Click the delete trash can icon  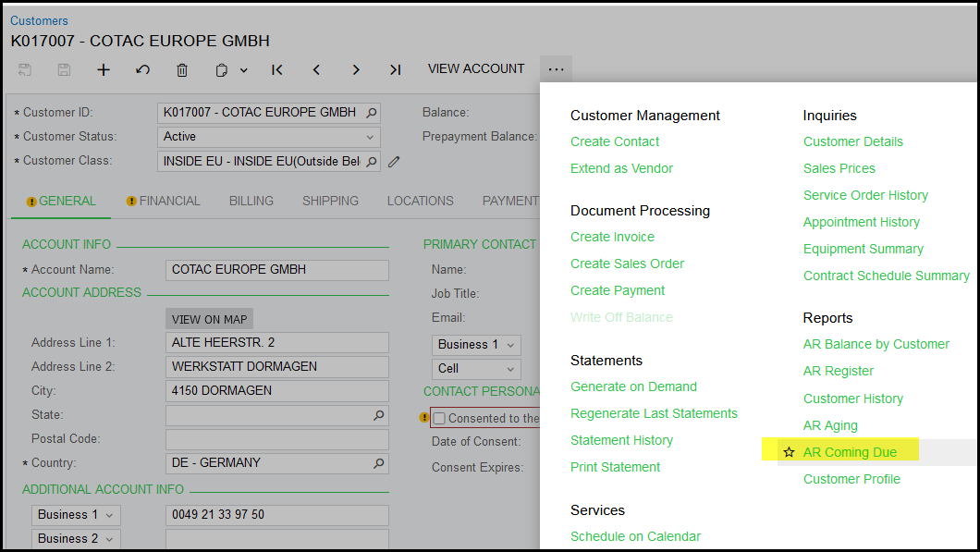(182, 69)
